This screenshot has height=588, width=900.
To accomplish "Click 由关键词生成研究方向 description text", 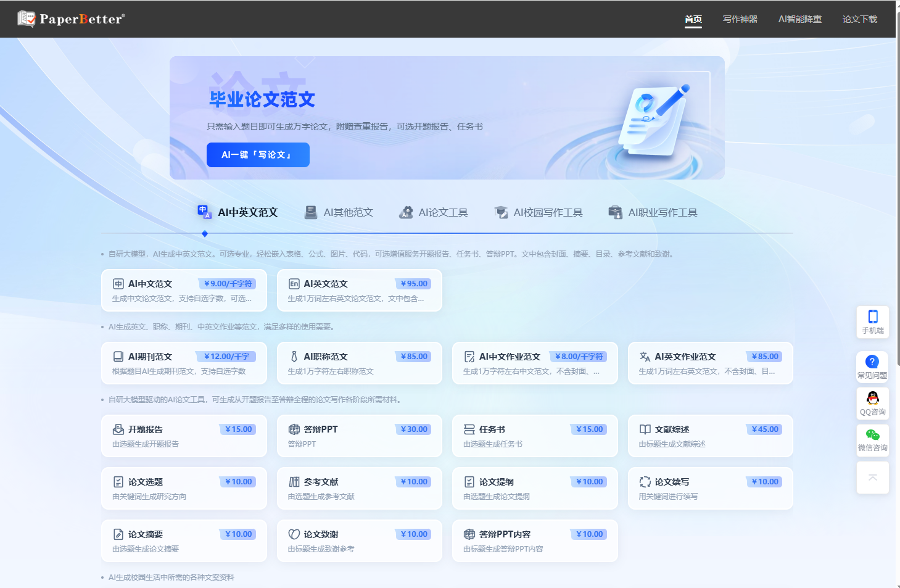I will pyautogui.click(x=149, y=497).
